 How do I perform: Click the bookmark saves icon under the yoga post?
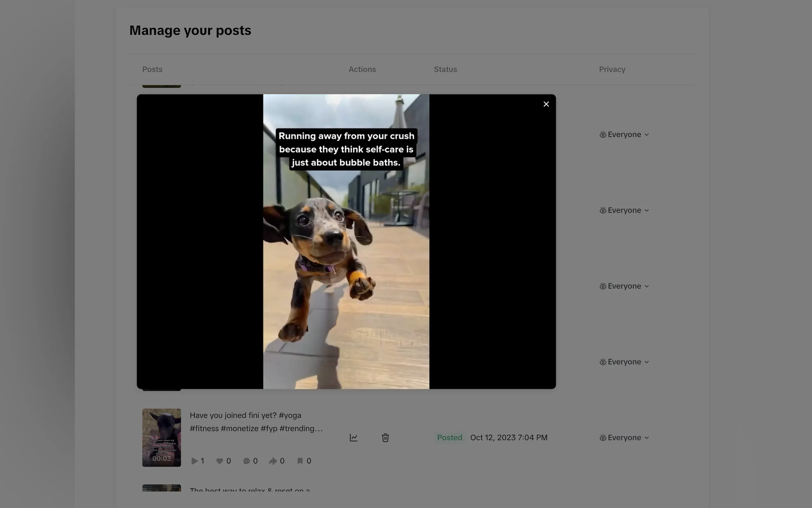pos(300,461)
